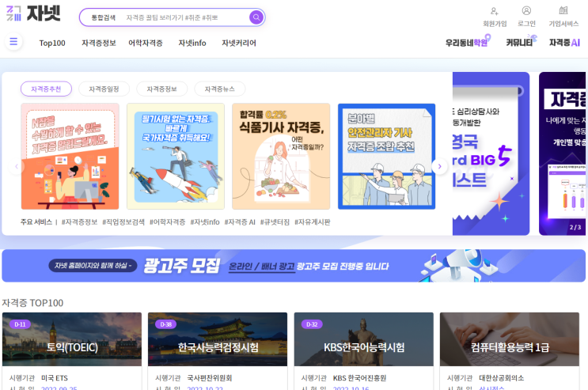Click the #자넷info hashtag link
Screen dimensions: 588x390
[205, 222]
